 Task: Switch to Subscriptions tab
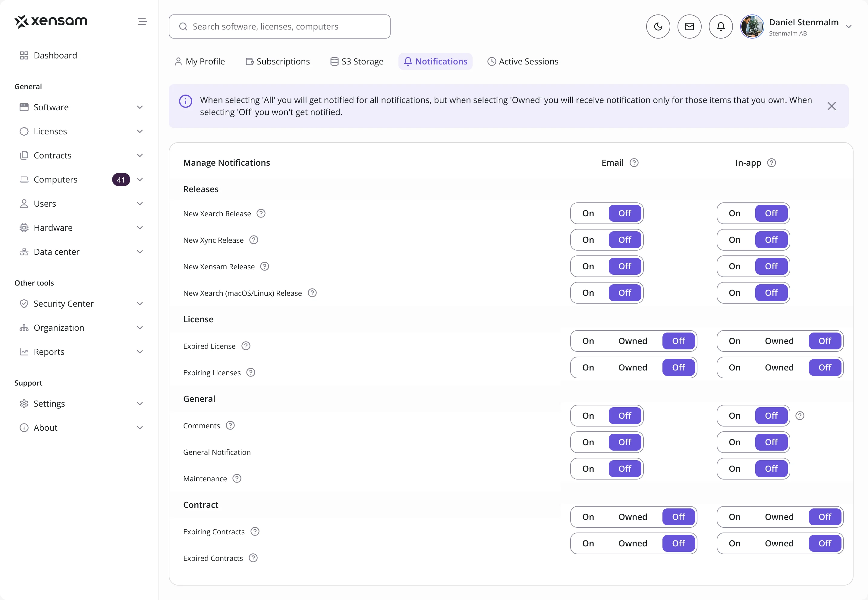[x=278, y=61]
